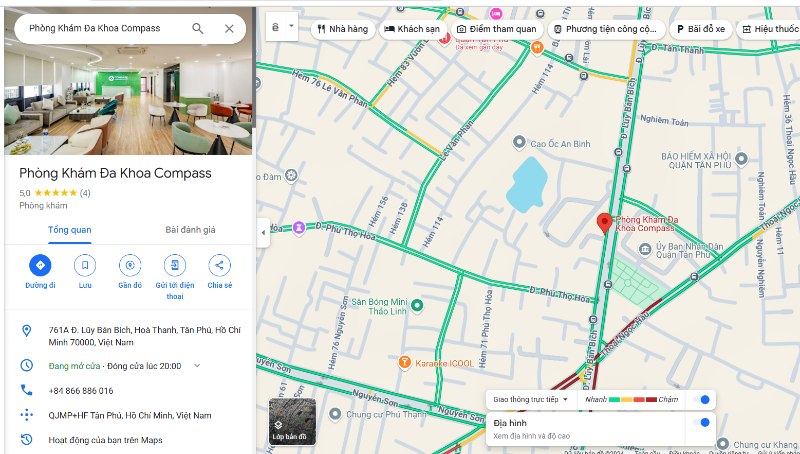Image resolution: width=800 pixels, height=454 pixels.
Task: Open Hoạt động của bạn trên Maps
Action: click(105, 440)
